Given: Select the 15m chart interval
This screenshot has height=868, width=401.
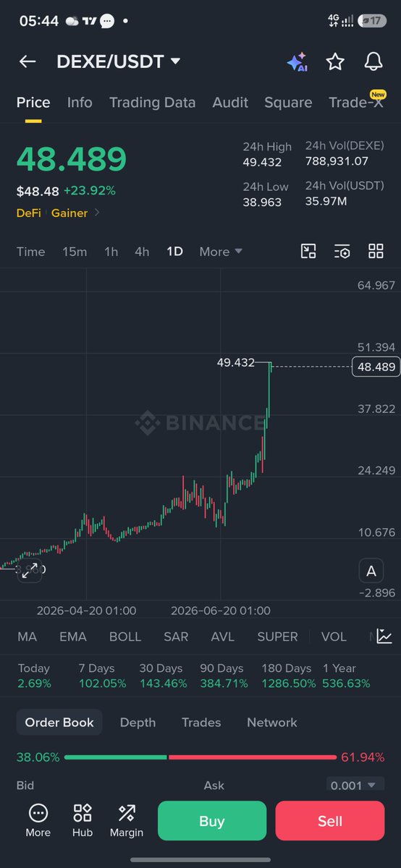Looking at the screenshot, I should (x=75, y=252).
